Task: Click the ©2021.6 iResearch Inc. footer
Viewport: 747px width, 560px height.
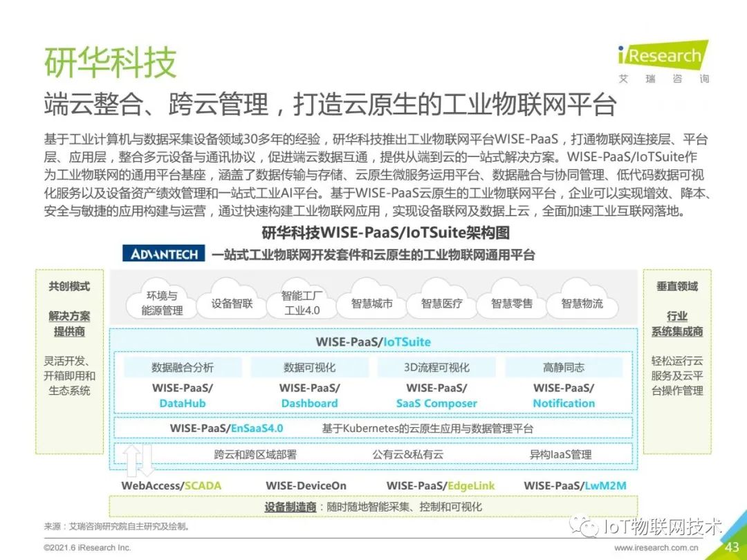Action: 87,548
